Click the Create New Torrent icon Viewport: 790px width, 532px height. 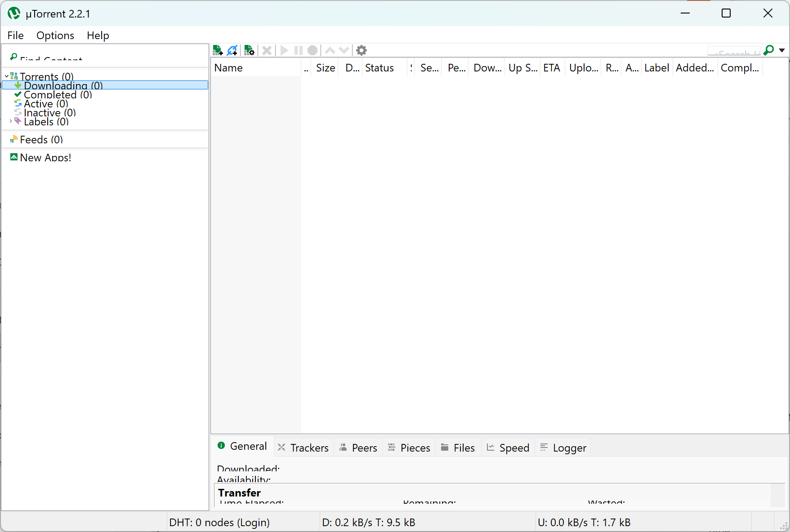click(249, 50)
